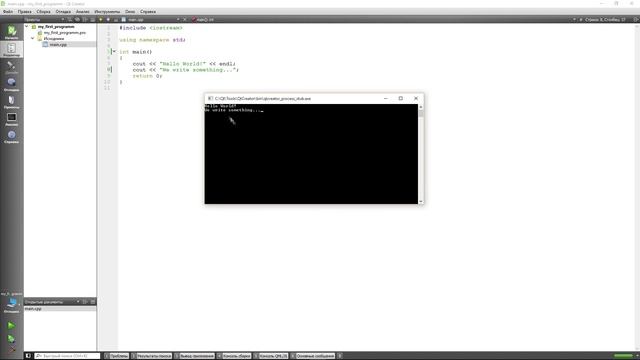Start debugging with the play-bug button
This screenshot has width=640, height=360.
(11, 338)
